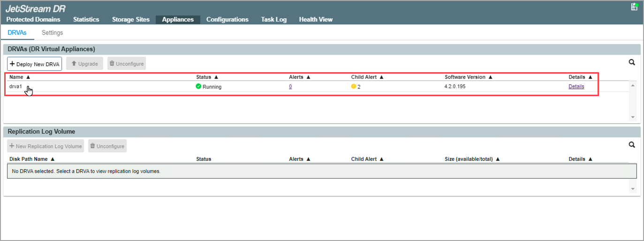Open the Settings sub-tab
The height and width of the screenshot is (241, 644).
point(52,33)
